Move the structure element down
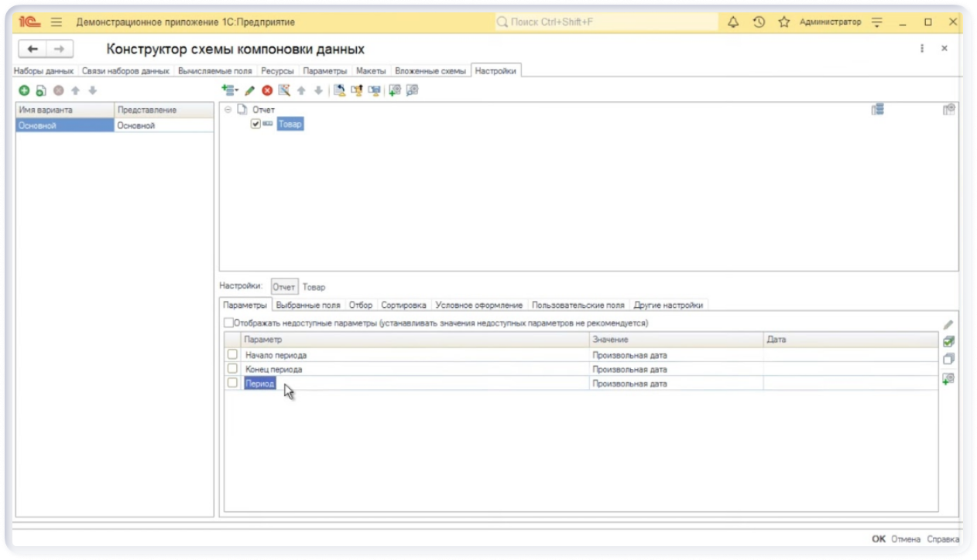977x560 pixels. [318, 90]
